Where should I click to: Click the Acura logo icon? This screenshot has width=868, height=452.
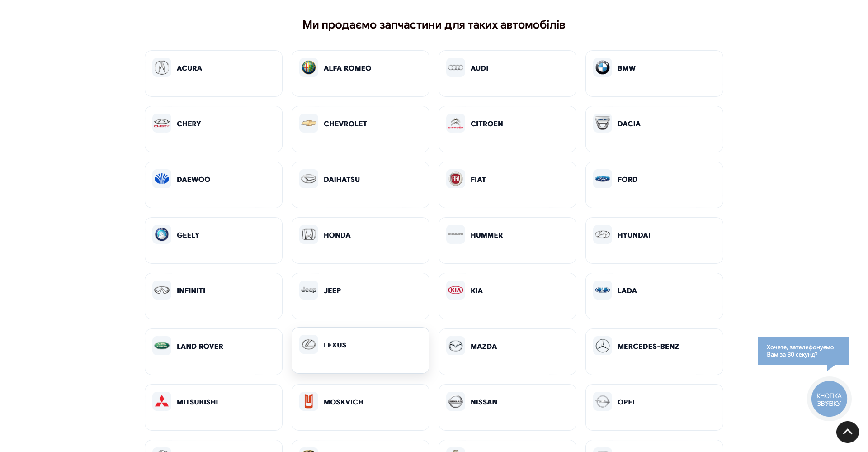[x=162, y=67]
